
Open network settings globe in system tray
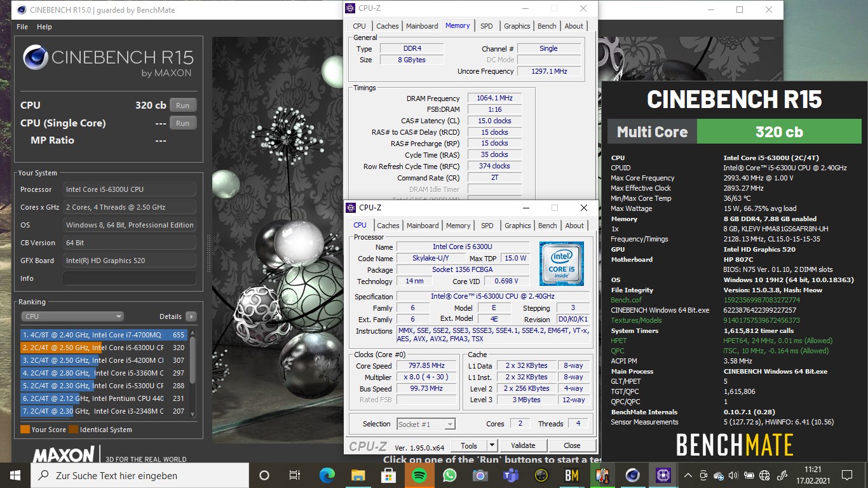(765, 475)
